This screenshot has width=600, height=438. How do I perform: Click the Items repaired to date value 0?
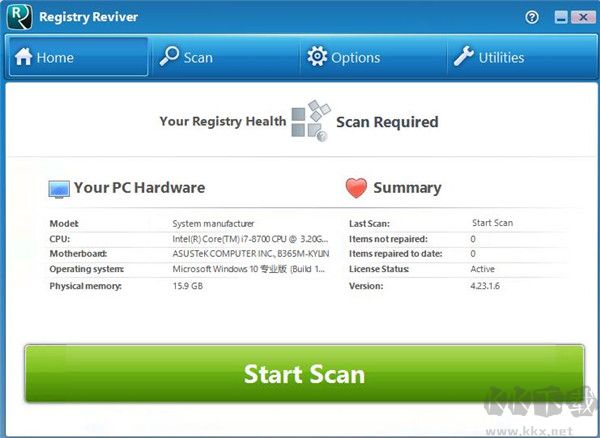click(473, 254)
